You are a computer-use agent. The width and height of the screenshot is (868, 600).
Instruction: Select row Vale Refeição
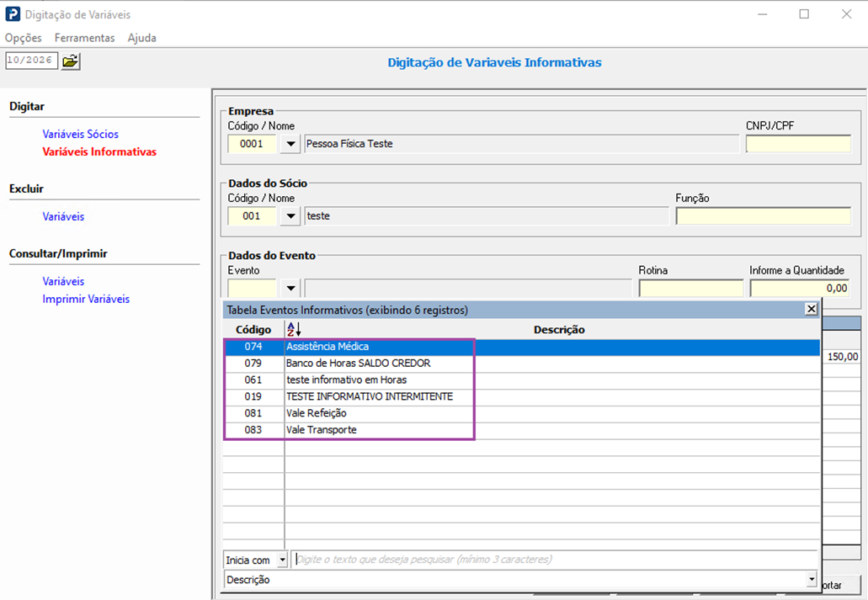[x=521, y=413]
